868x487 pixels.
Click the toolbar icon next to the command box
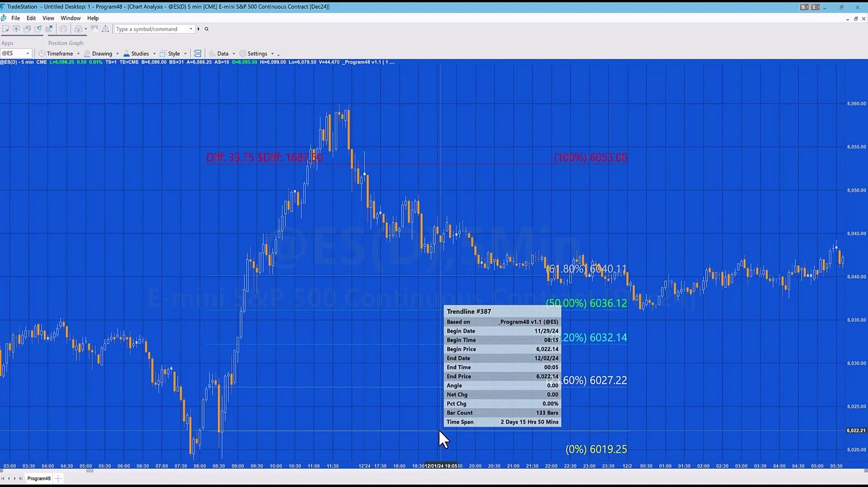tap(105, 29)
